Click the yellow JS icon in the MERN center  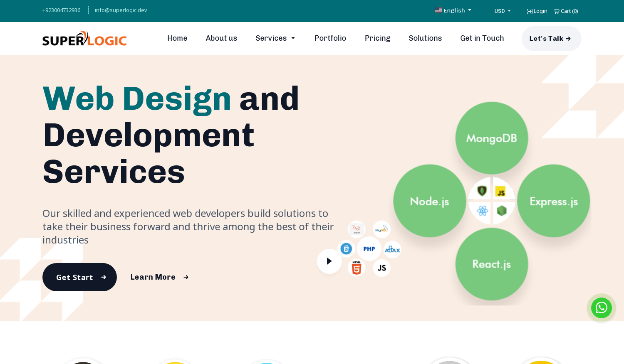point(501,192)
